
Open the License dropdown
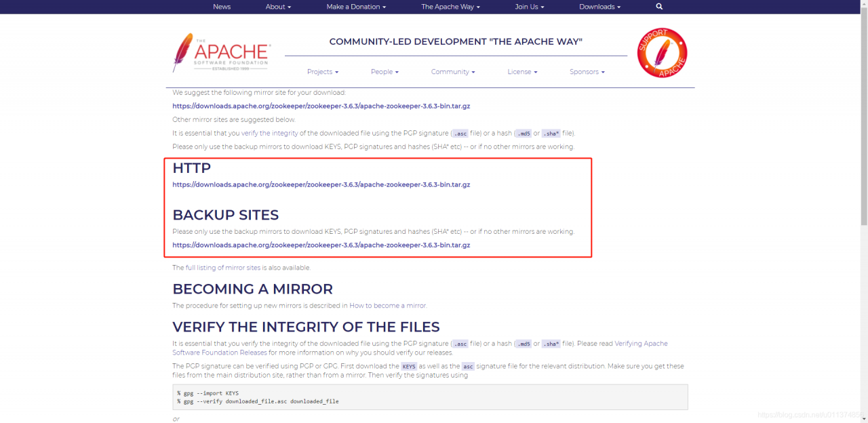pos(522,72)
